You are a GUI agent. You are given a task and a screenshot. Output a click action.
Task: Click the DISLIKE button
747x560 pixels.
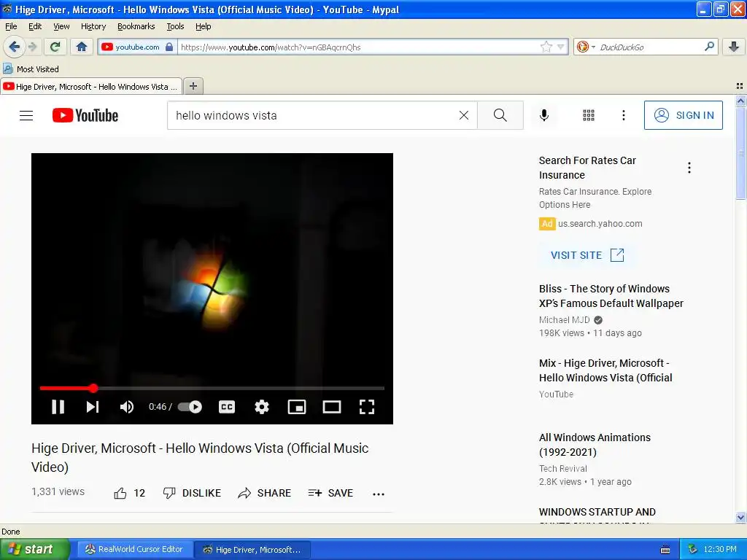192,494
